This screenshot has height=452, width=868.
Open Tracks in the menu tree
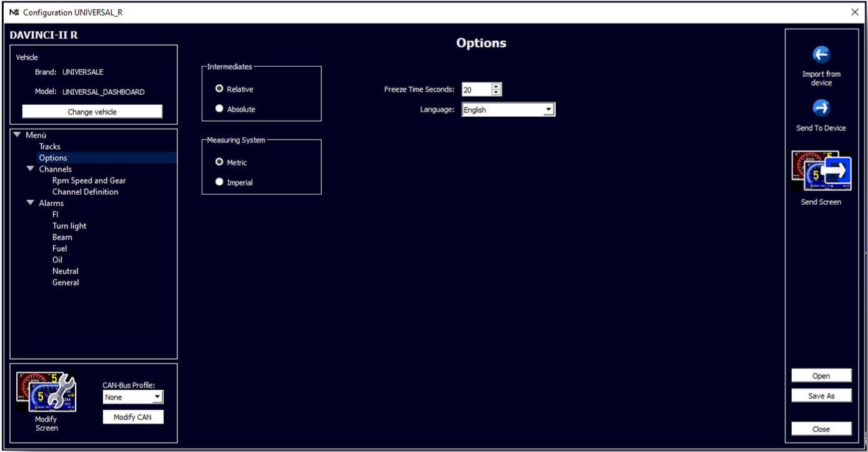[x=49, y=147]
